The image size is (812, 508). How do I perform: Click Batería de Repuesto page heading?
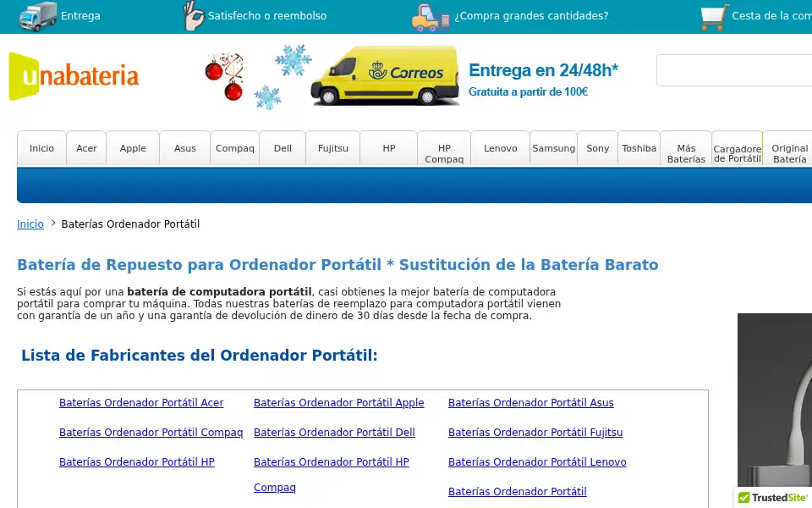(x=337, y=265)
